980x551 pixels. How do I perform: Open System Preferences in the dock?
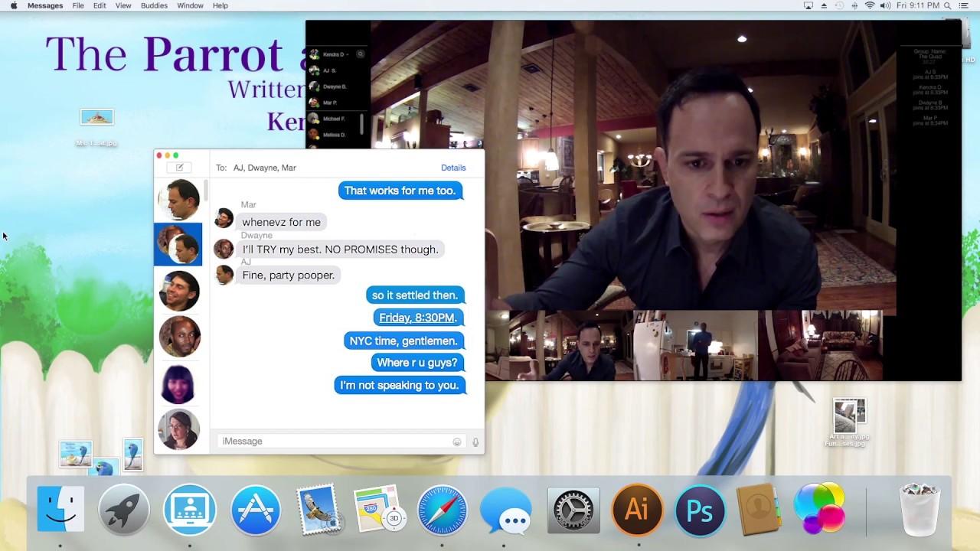pyautogui.click(x=573, y=510)
